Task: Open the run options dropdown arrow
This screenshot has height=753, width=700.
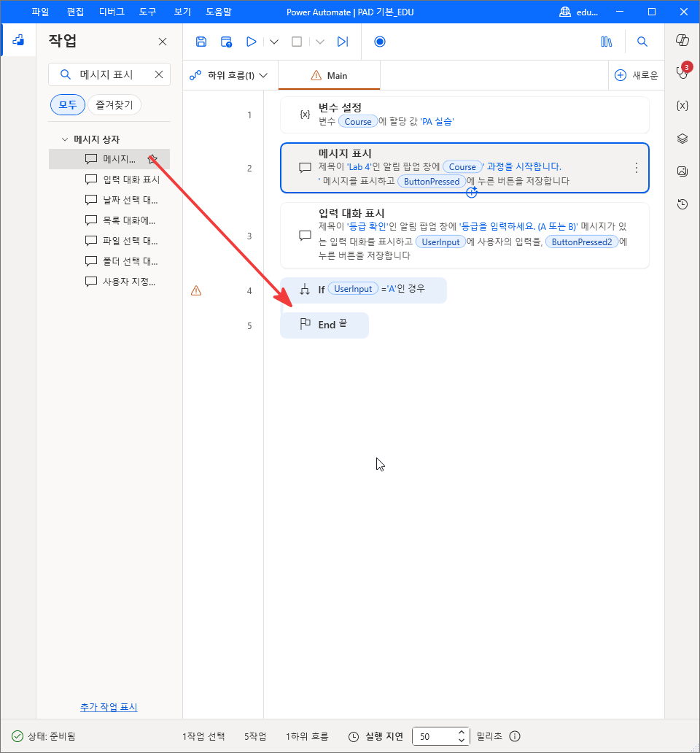Action: 274,42
